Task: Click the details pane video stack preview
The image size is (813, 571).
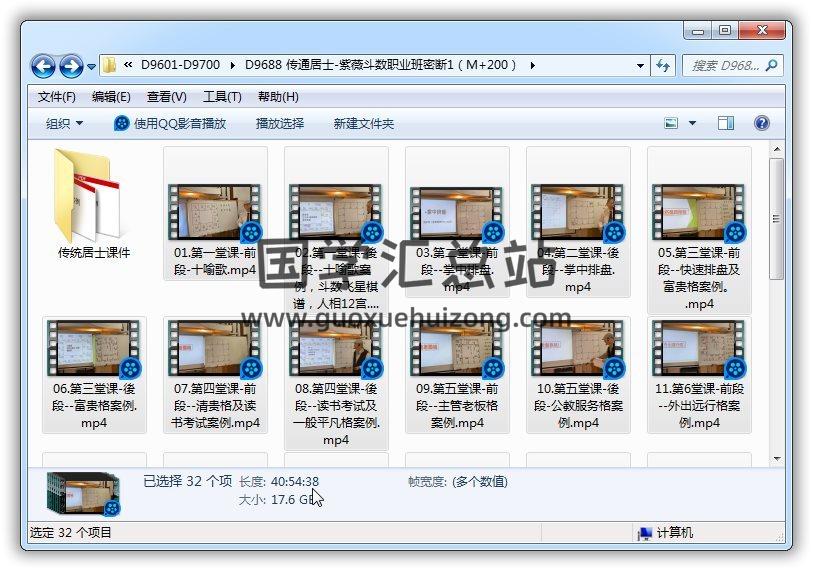Action: (83, 493)
